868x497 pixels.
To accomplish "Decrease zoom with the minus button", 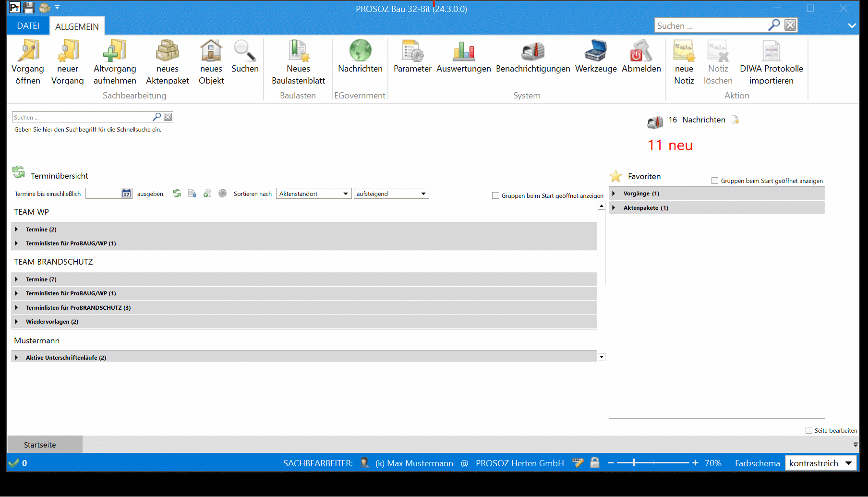I will 611,463.
